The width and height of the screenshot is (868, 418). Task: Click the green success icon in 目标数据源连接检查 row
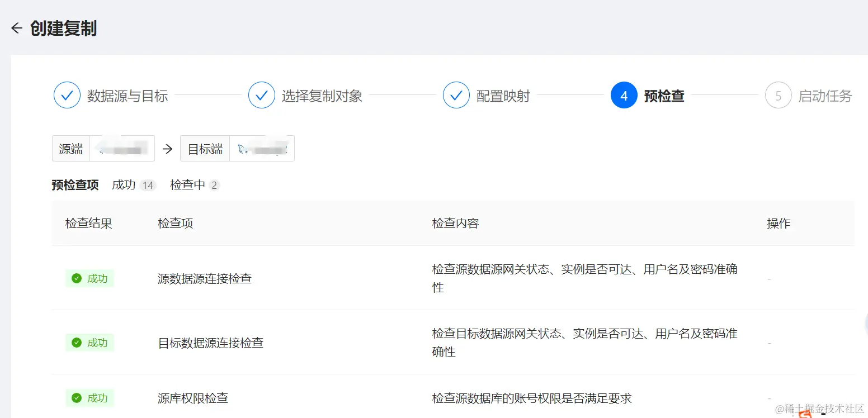tap(77, 343)
